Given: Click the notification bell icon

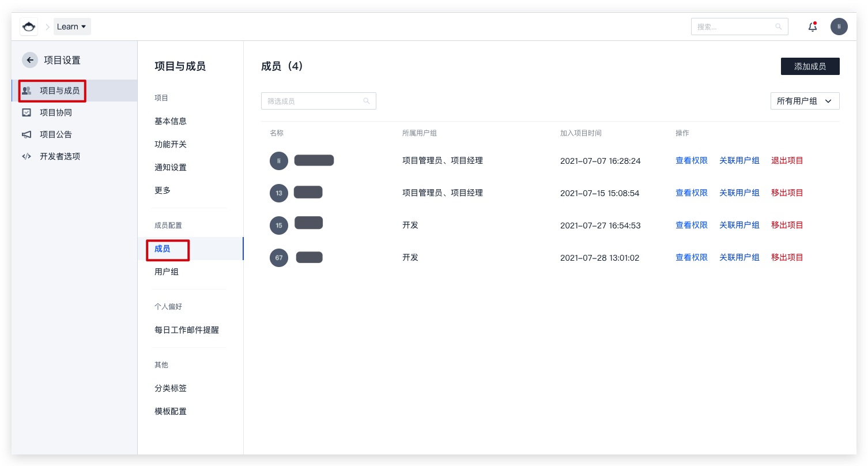Looking at the screenshot, I should pyautogui.click(x=813, y=27).
